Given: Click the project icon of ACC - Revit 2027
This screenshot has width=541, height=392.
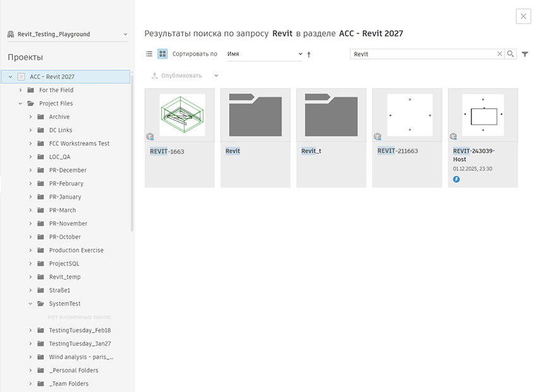Looking at the screenshot, I should pyautogui.click(x=21, y=77).
